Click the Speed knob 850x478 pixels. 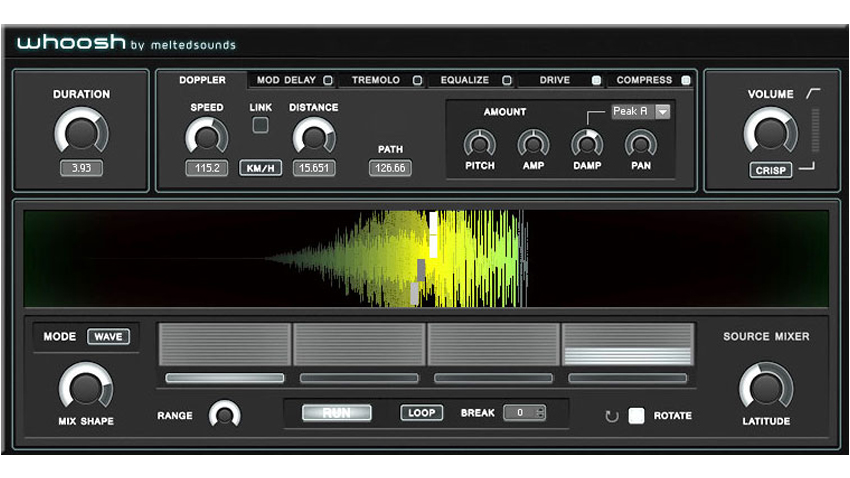pos(207,137)
